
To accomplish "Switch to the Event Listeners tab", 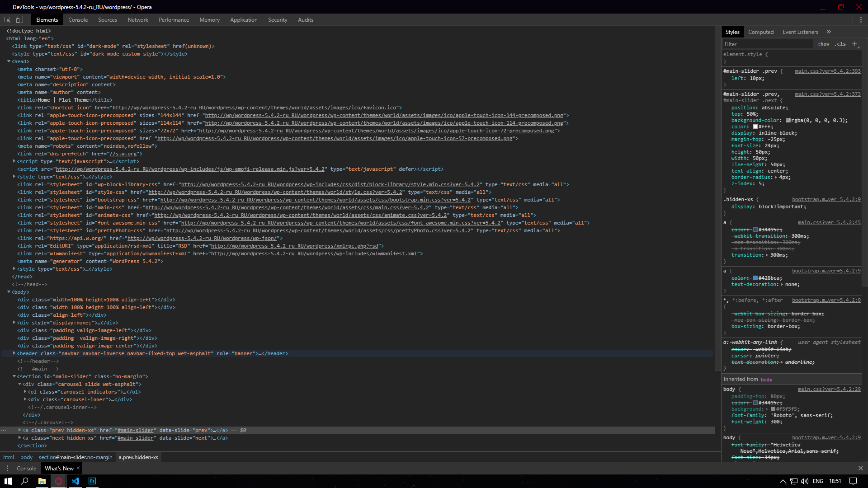I will click(x=800, y=32).
